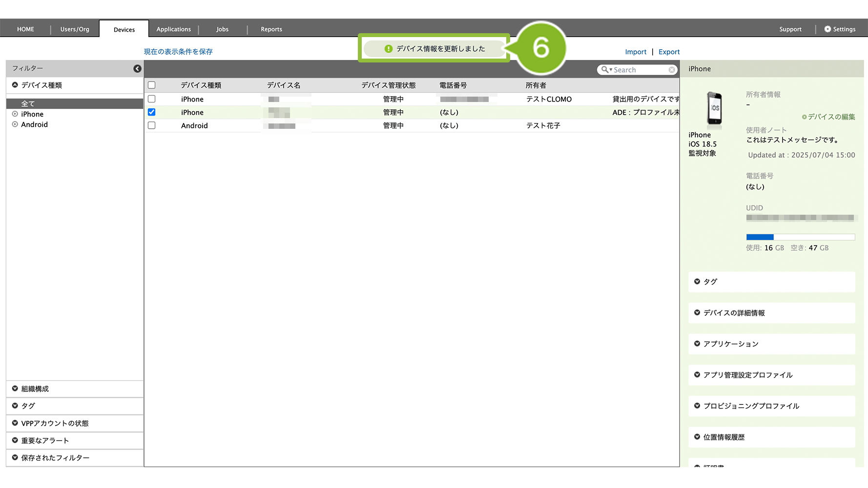The width and height of the screenshot is (868, 488).
Task: Click the デバイス情報を更新しました notification
Action: (434, 49)
